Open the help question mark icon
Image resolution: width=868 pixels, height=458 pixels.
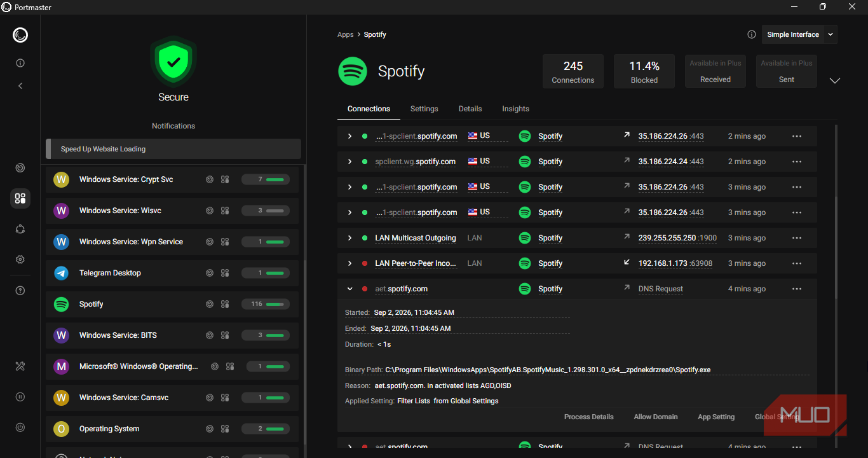click(x=20, y=291)
